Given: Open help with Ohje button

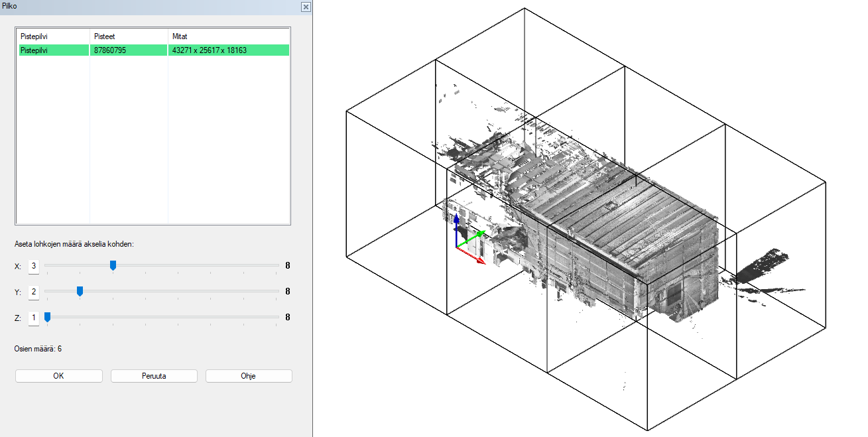Looking at the screenshot, I should click(249, 376).
